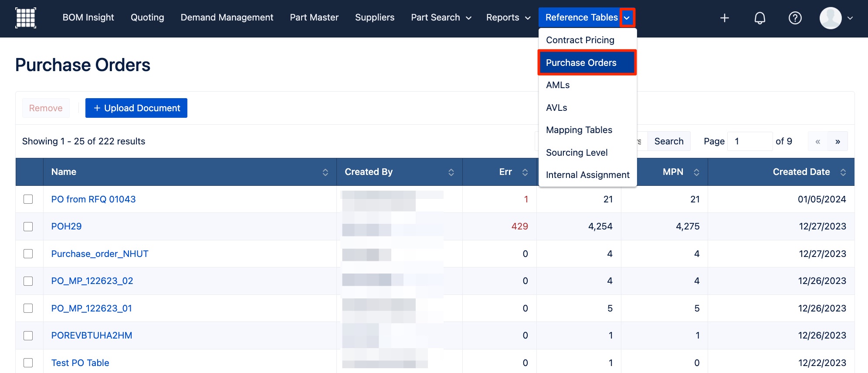Click the Reference Tables menu label
This screenshot has width=868, height=373.
[x=581, y=17]
